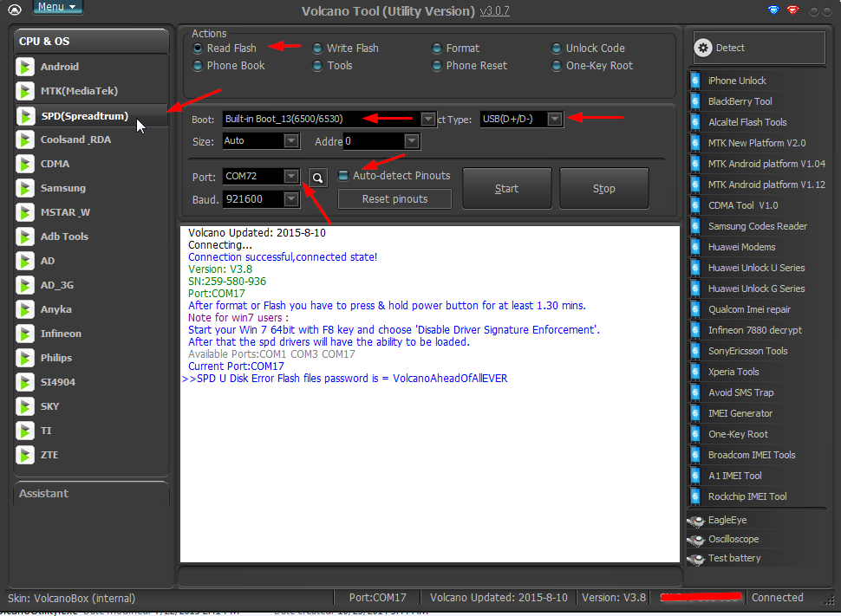This screenshot has width=841, height=616.
Task: Click the Samsung play icon
Action: click(x=24, y=188)
